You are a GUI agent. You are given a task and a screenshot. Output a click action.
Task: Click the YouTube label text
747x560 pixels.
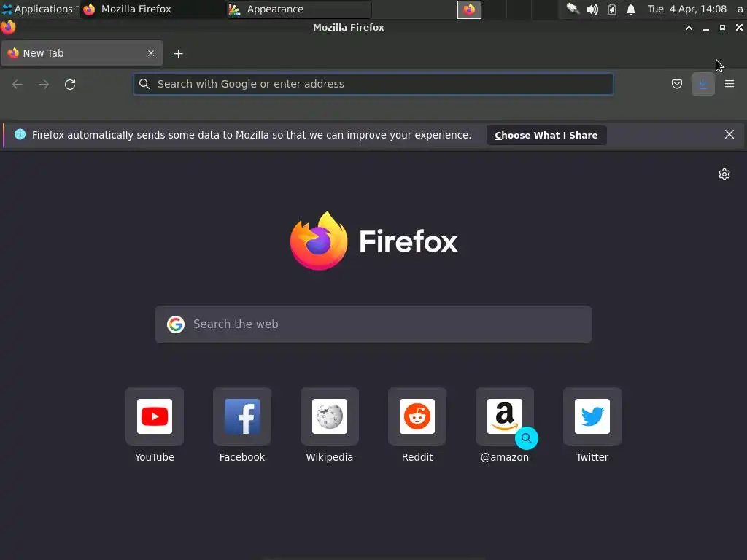click(x=155, y=457)
